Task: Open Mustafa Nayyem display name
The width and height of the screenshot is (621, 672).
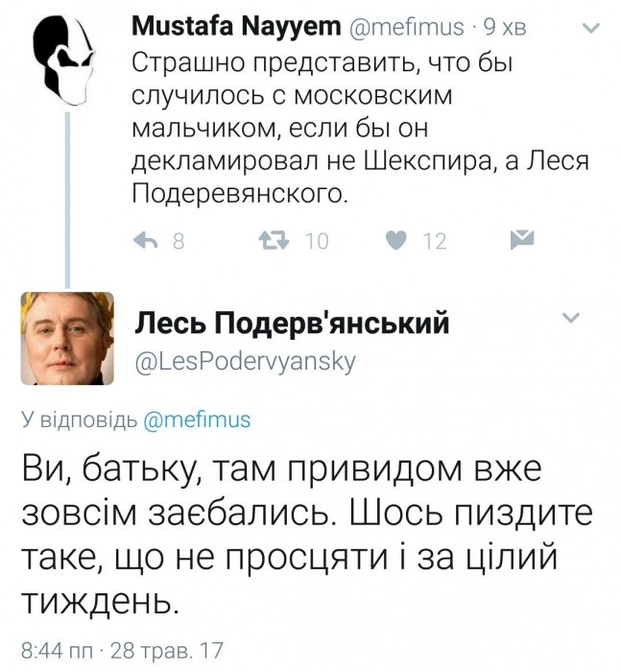Action: coord(236,27)
